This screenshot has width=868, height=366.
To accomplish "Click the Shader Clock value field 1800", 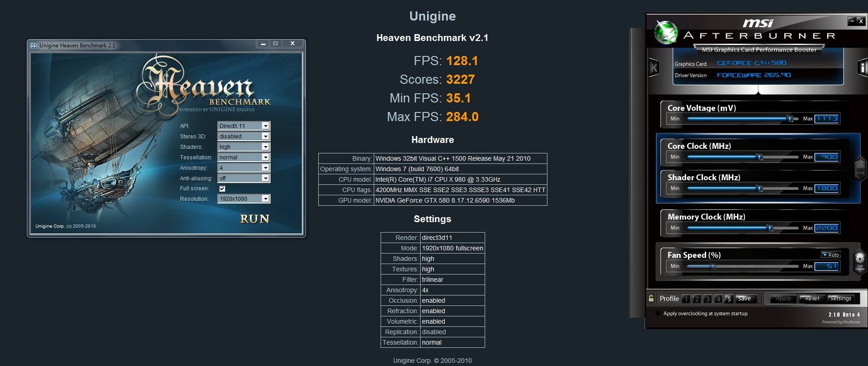I will pos(827,188).
